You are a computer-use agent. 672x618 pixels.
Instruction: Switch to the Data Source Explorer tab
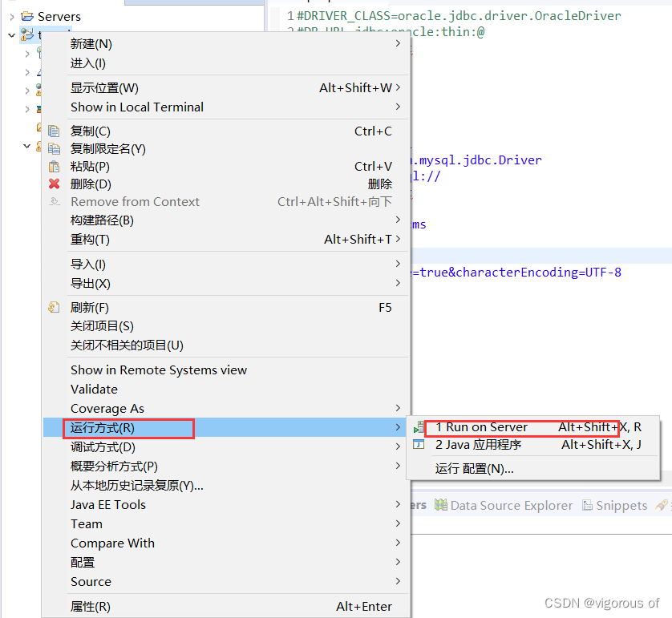pos(504,505)
